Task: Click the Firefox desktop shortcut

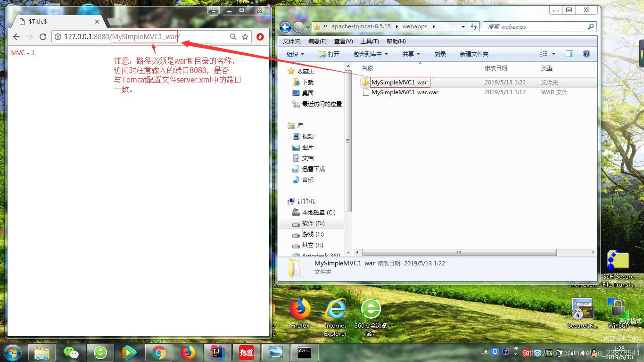Action: pyautogui.click(x=300, y=313)
